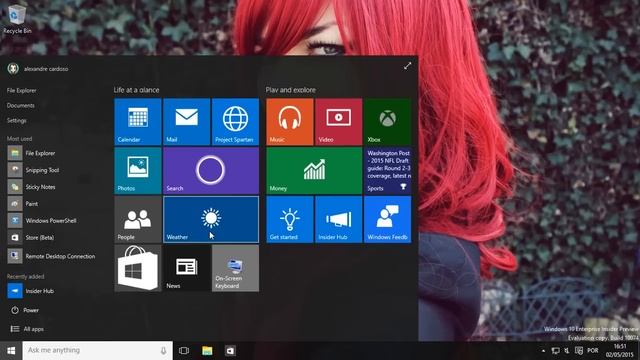Show hidden system tray icons
This screenshot has width=640, height=360.
tap(543, 351)
